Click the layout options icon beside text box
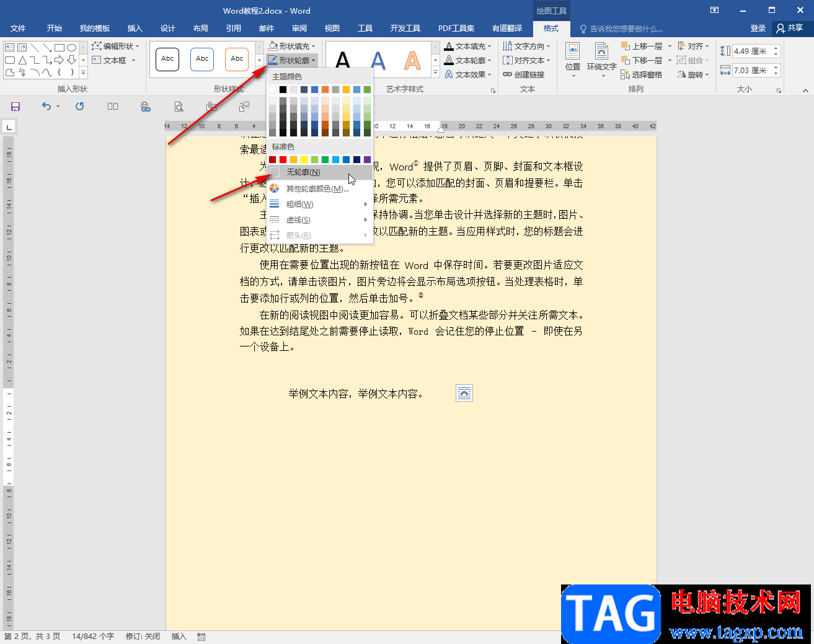 click(464, 393)
